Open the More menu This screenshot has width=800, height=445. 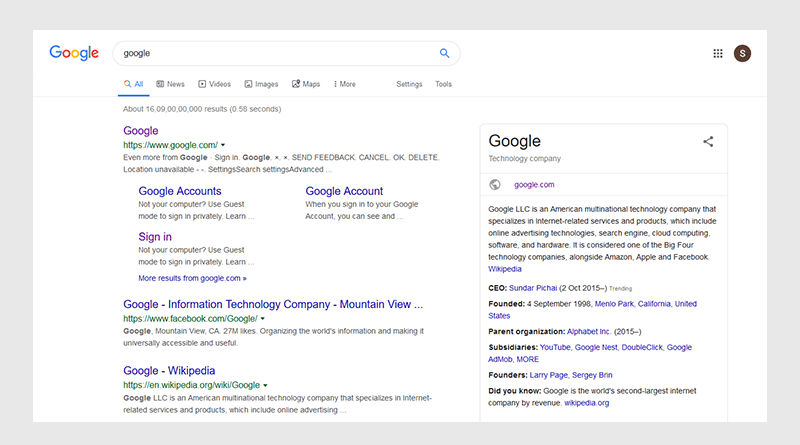click(x=345, y=84)
